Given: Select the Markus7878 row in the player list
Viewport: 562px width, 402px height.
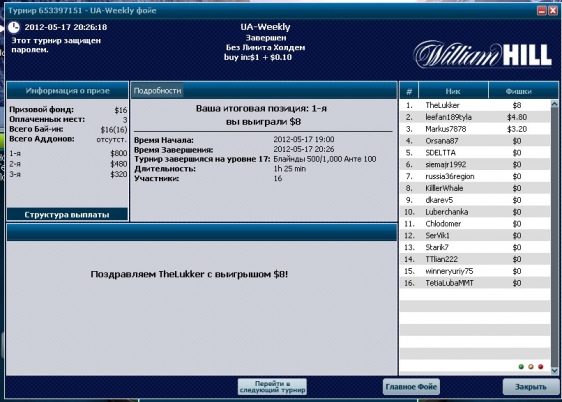Looking at the screenshot, I should [475, 129].
